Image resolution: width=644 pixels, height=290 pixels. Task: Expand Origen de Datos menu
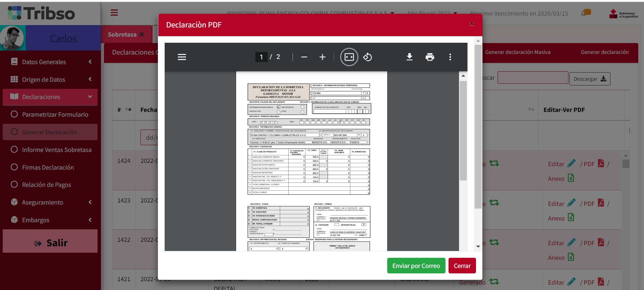50,79
